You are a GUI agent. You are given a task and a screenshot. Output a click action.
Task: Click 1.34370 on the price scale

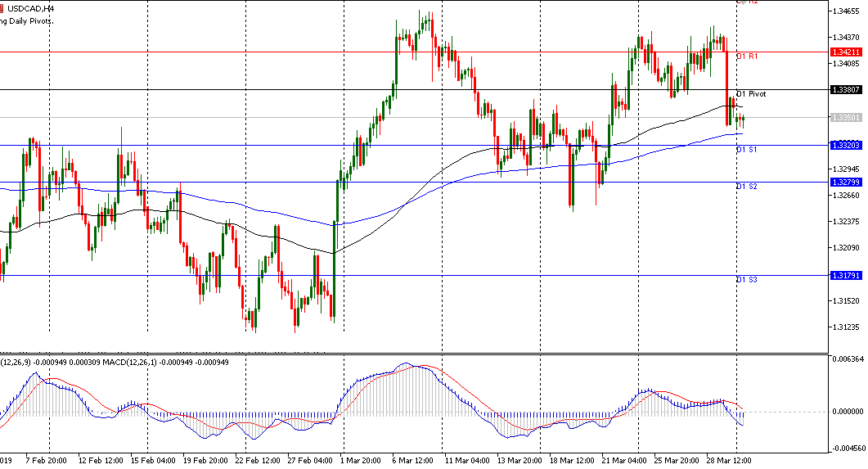[846, 38]
